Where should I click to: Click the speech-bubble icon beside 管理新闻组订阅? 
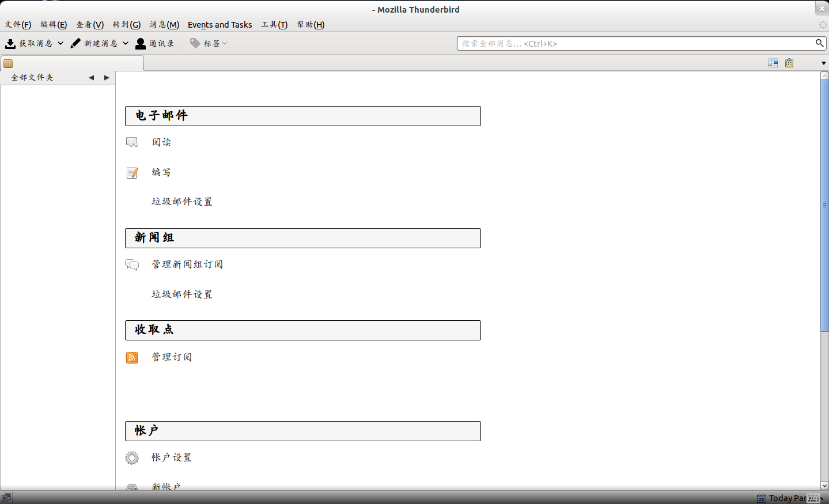pyautogui.click(x=132, y=265)
